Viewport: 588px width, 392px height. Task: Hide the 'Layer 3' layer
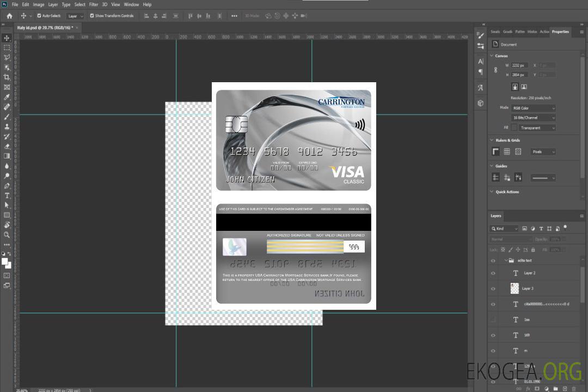click(x=493, y=289)
